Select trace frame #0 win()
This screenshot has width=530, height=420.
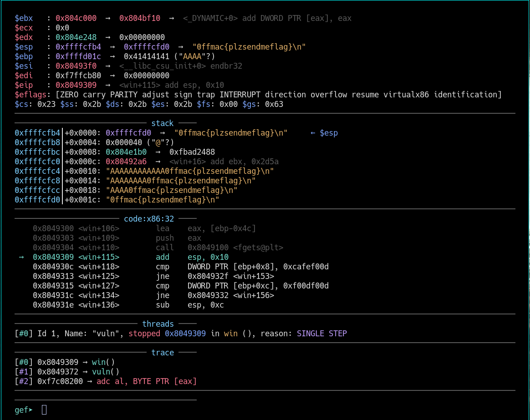[x=65, y=362]
